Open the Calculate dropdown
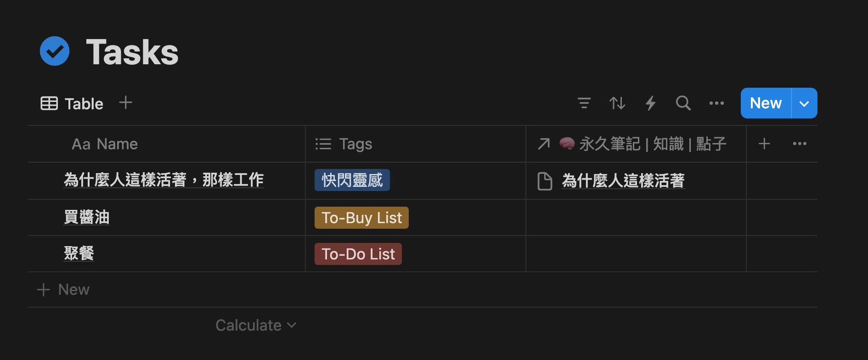 (x=255, y=325)
